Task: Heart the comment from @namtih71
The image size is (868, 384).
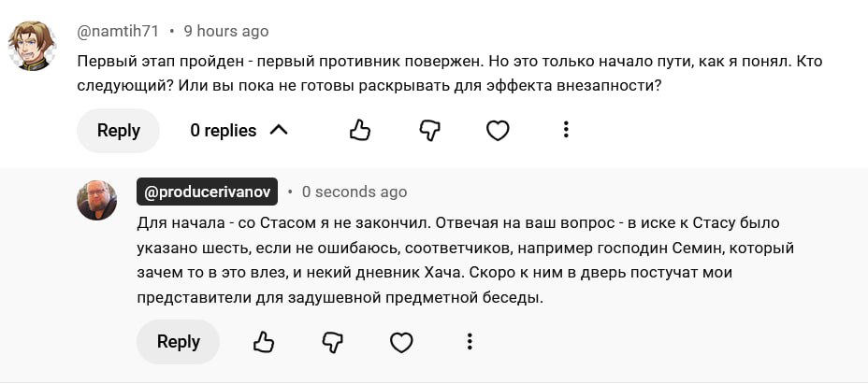Action: click(498, 131)
